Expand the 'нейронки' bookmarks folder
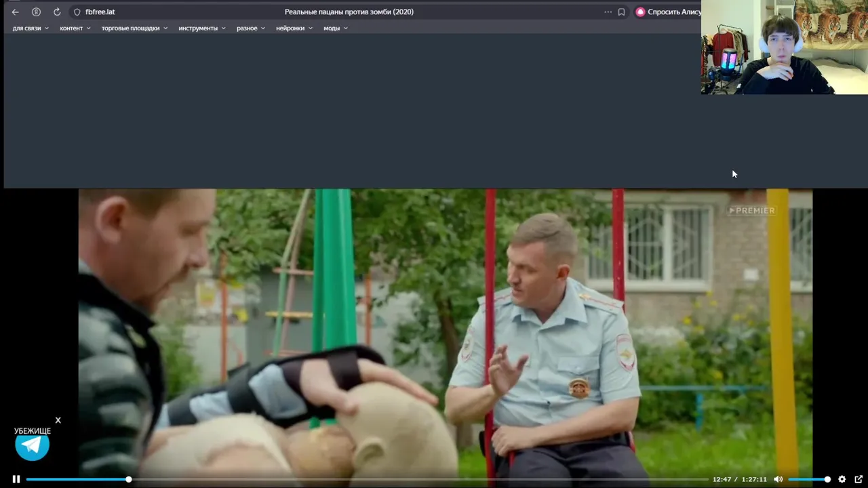 294,28
